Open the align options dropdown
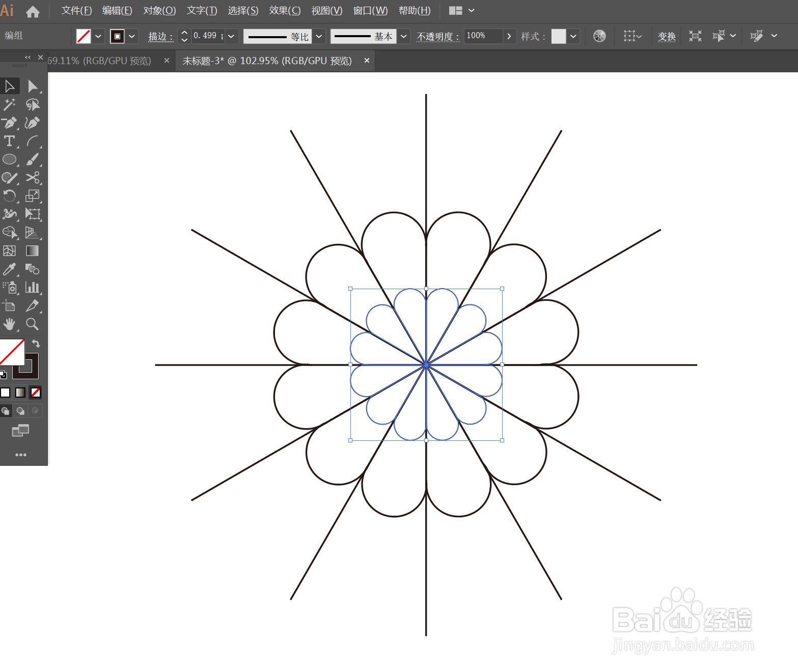The height and width of the screenshot is (672, 798). pyautogui.click(x=633, y=36)
